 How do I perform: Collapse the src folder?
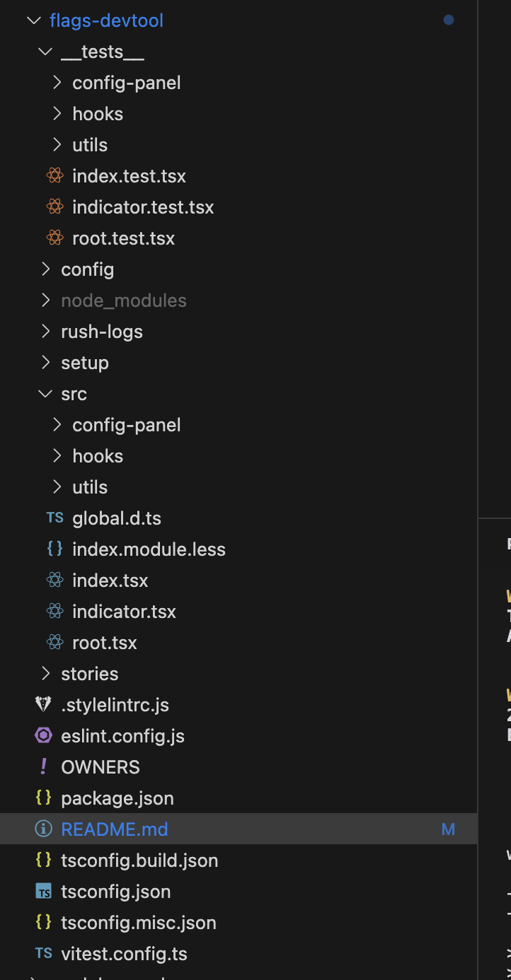tap(45, 394)
